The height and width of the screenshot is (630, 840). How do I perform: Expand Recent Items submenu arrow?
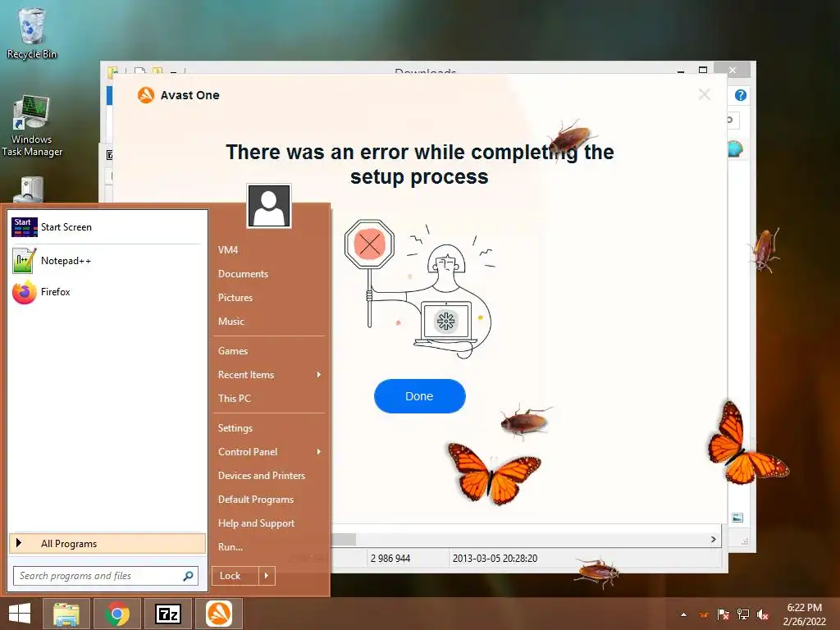click(319, 374)
